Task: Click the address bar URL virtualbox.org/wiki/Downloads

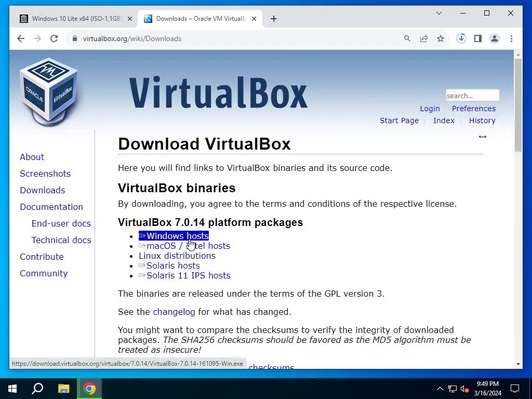Action: (x=132, y=38)
